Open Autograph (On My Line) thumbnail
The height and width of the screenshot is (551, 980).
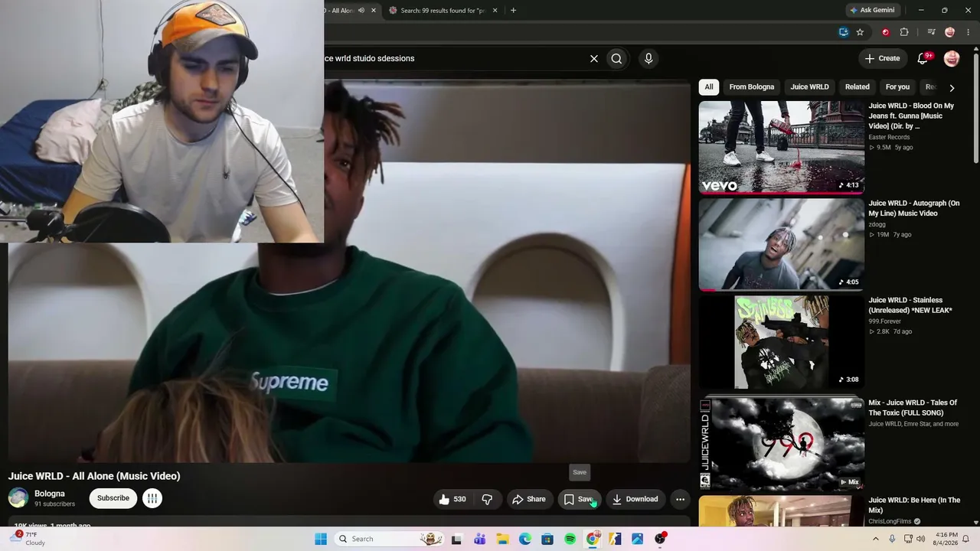782,244
